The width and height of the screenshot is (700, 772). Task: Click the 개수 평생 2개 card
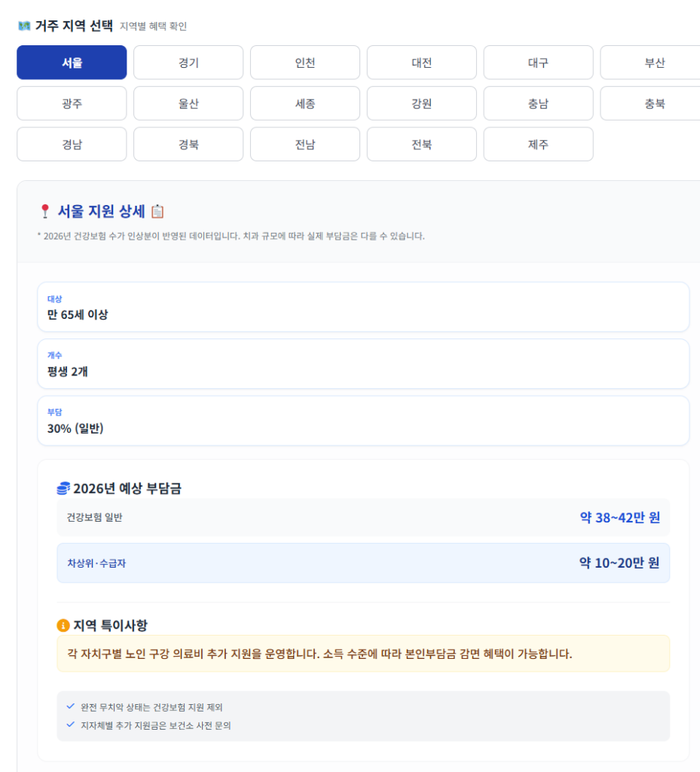[363, 363]
